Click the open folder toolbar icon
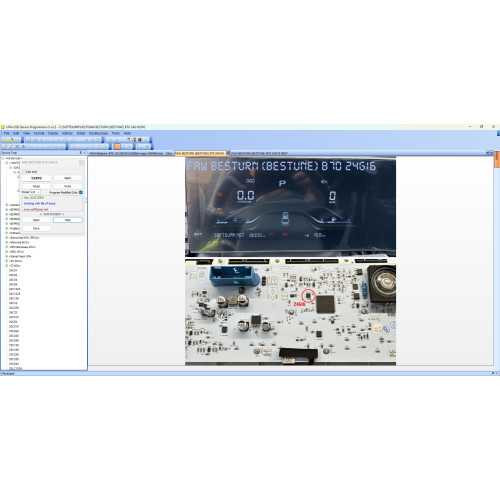Screen dimensions: 500x500 pos(11,140)
